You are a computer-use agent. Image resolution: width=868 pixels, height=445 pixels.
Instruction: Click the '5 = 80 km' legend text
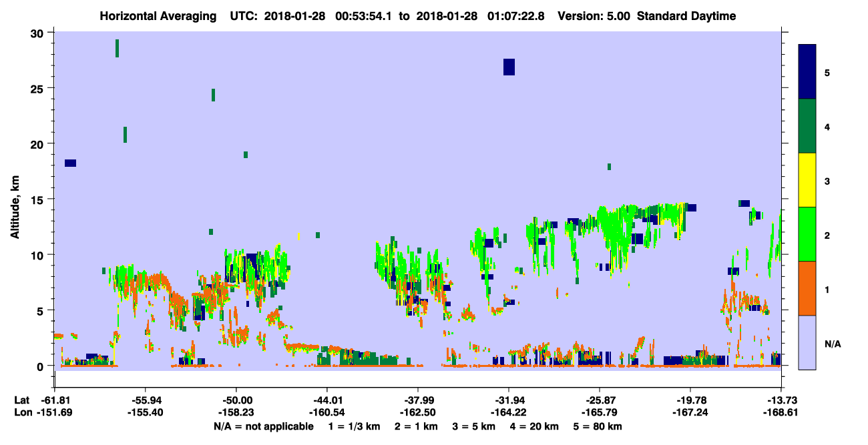click(598, 426)
